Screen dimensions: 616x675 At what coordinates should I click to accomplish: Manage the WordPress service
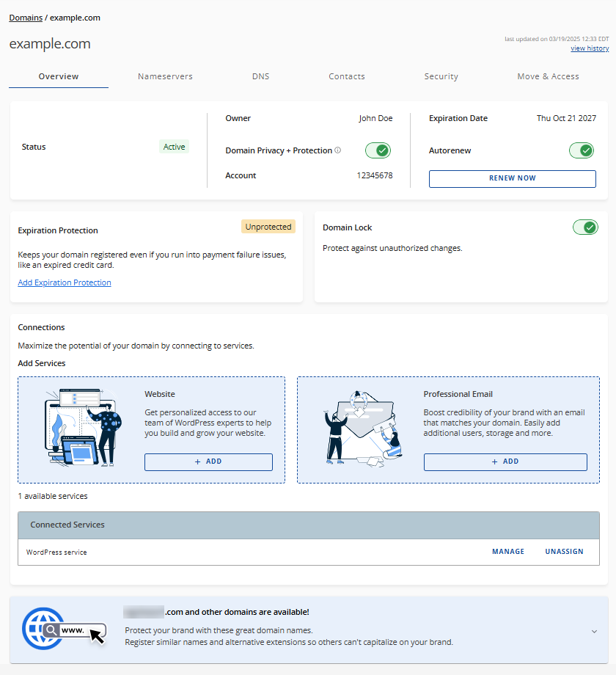(508, 551)
